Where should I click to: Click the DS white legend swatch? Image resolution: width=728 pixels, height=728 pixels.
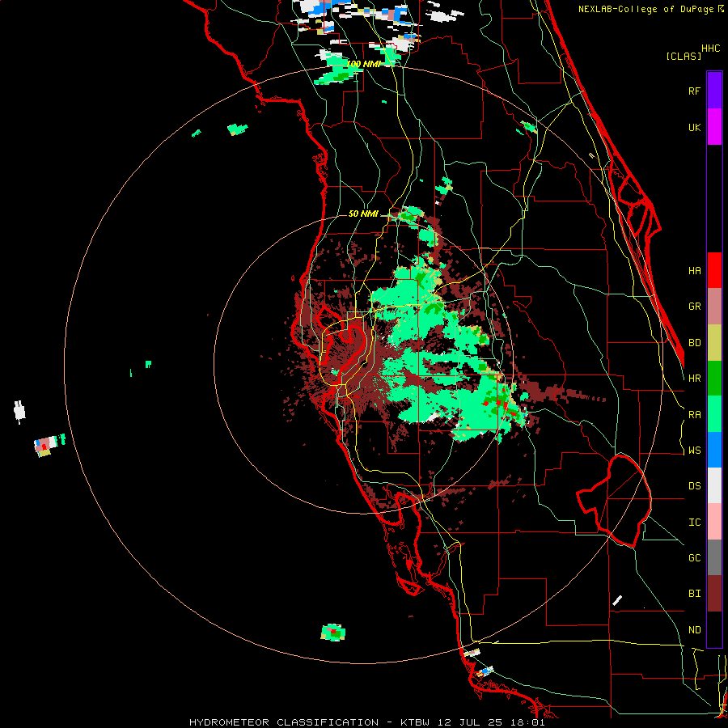click(714, 485)
